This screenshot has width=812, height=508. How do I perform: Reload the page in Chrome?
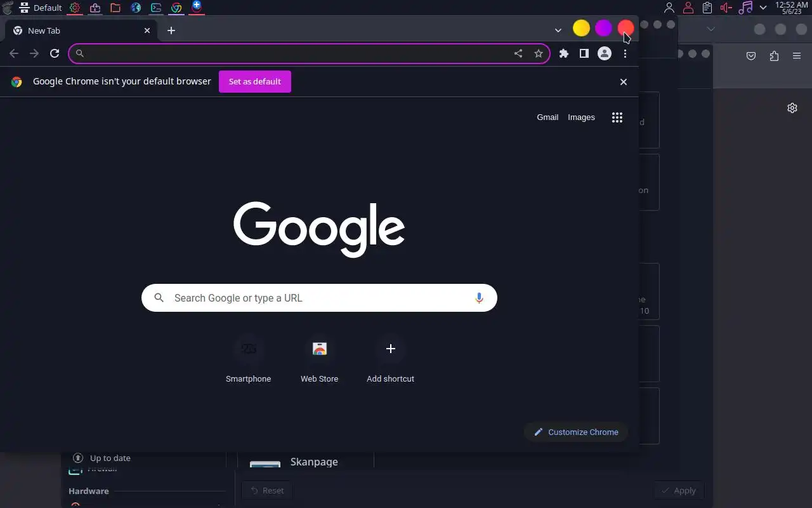tap(55, 53)
